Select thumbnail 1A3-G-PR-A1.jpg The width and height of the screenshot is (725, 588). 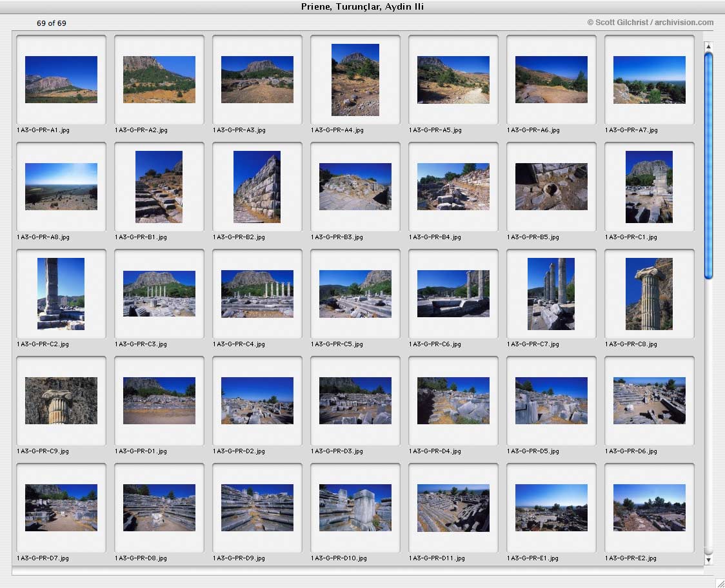point(61,79)
